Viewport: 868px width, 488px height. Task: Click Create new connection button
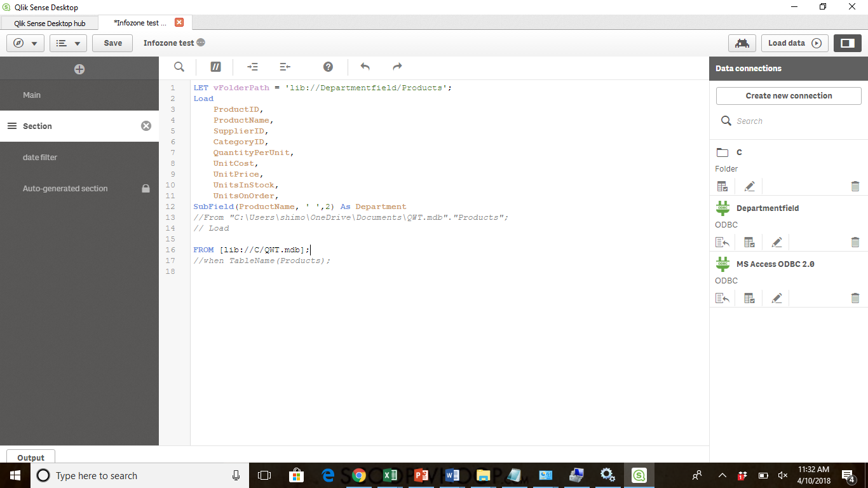click(x=789, y=96)
